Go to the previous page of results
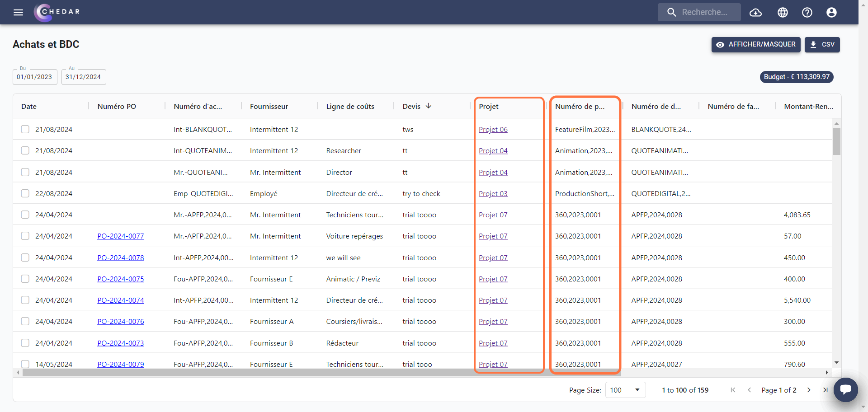This screenshot has width=868, height=412. (749, 390)
